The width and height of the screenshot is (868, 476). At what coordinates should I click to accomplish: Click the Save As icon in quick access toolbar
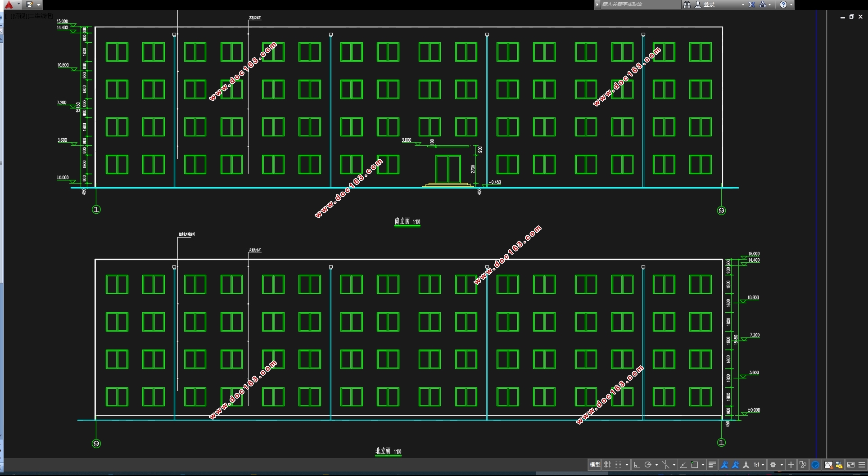click(30, 4)
